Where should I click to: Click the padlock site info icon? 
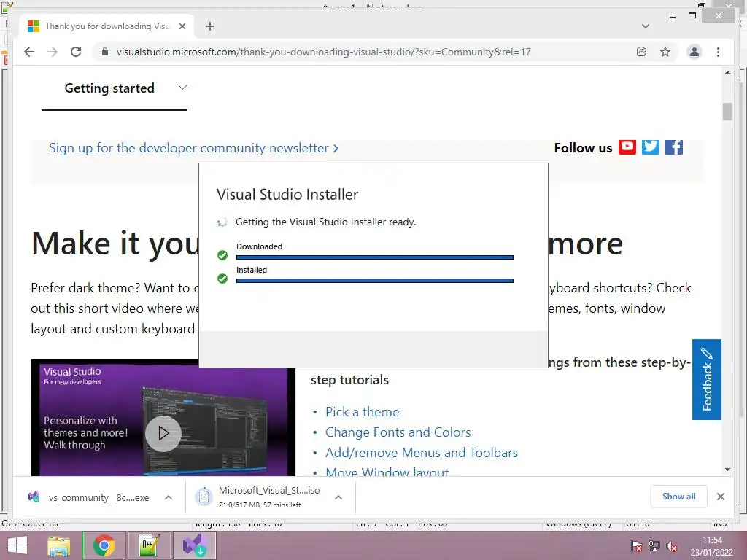tap(105, 52)
